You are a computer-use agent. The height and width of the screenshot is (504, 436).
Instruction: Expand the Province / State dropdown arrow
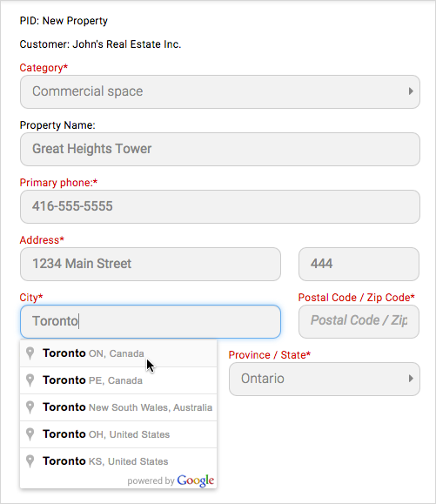pyautogui.click(x=411, y=379)
